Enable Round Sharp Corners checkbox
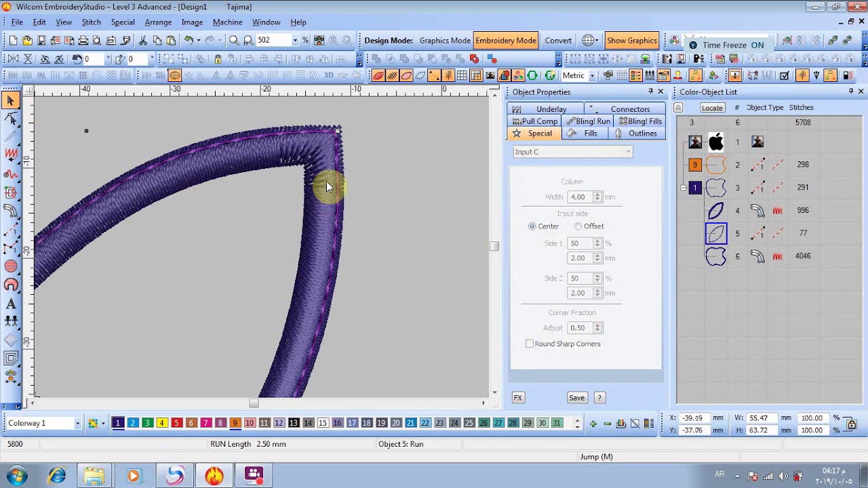Image resolution: width=868 pixels, height=488 pixels. [530, 344]
